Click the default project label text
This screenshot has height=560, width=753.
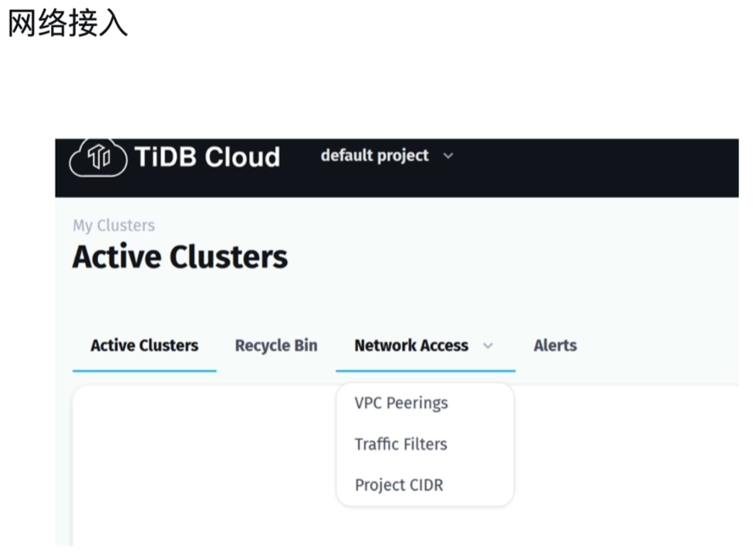click(x=374, y=156)
